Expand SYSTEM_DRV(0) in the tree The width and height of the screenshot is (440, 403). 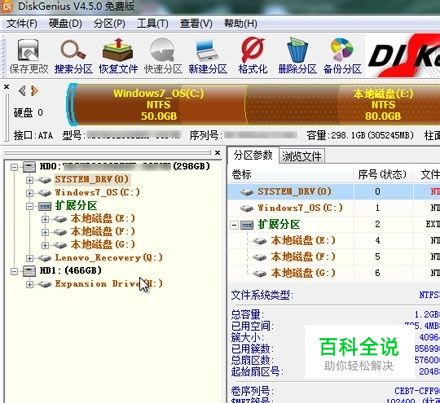click(30, 180)
